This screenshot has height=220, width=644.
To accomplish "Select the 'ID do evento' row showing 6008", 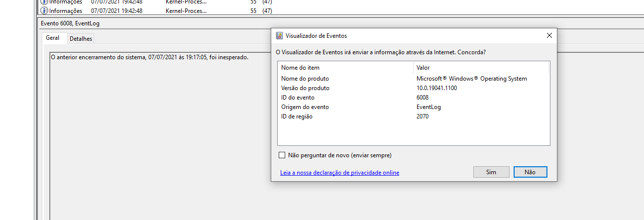I will pyautogui.click(x=298, y=98).
